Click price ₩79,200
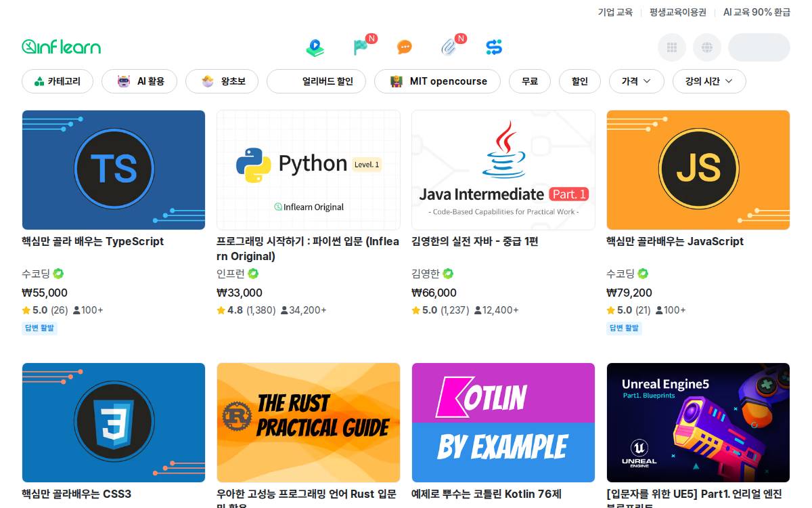Image resolution: width=812 pixels, height=508 pixels. [x=629, y=293]
